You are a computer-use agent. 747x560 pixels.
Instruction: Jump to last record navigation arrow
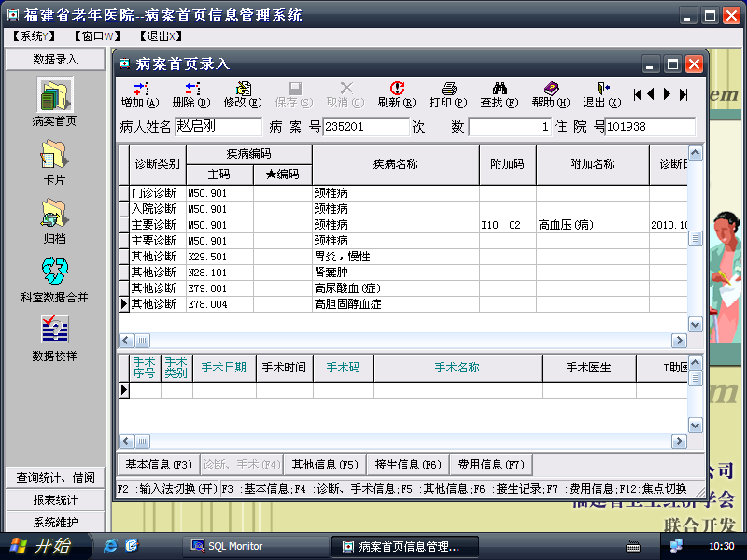coord(684,94)
